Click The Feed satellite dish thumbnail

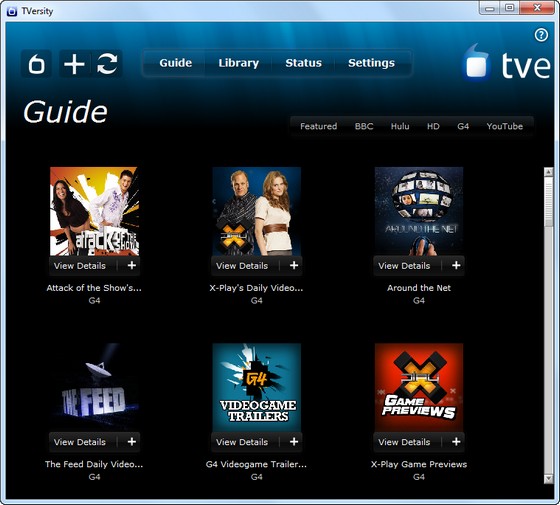(x=94, y=388)
